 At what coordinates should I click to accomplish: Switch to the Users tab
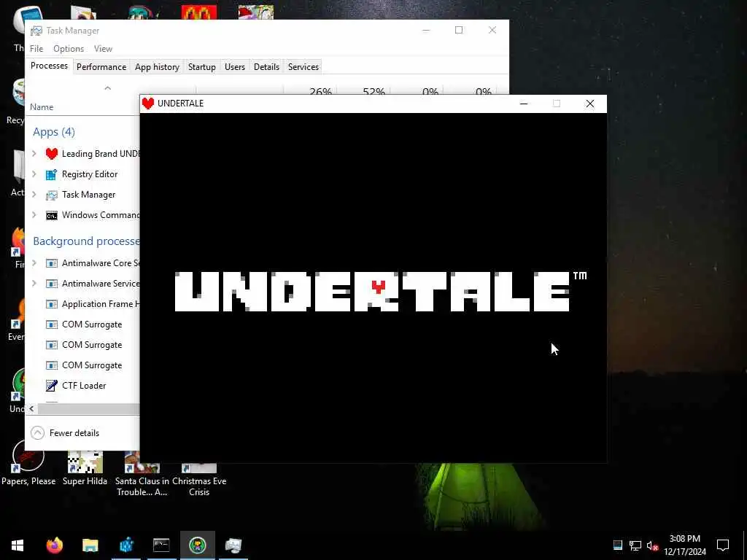[235, 67]
